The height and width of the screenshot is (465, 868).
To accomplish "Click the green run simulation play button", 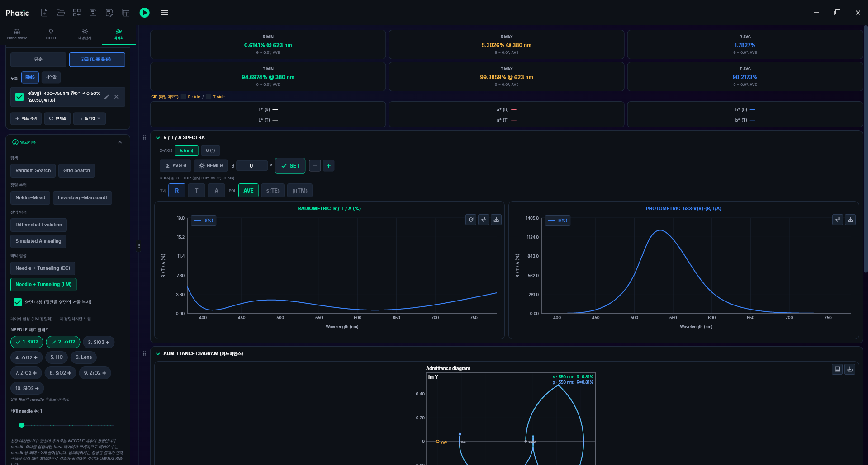I will [144, 13].
